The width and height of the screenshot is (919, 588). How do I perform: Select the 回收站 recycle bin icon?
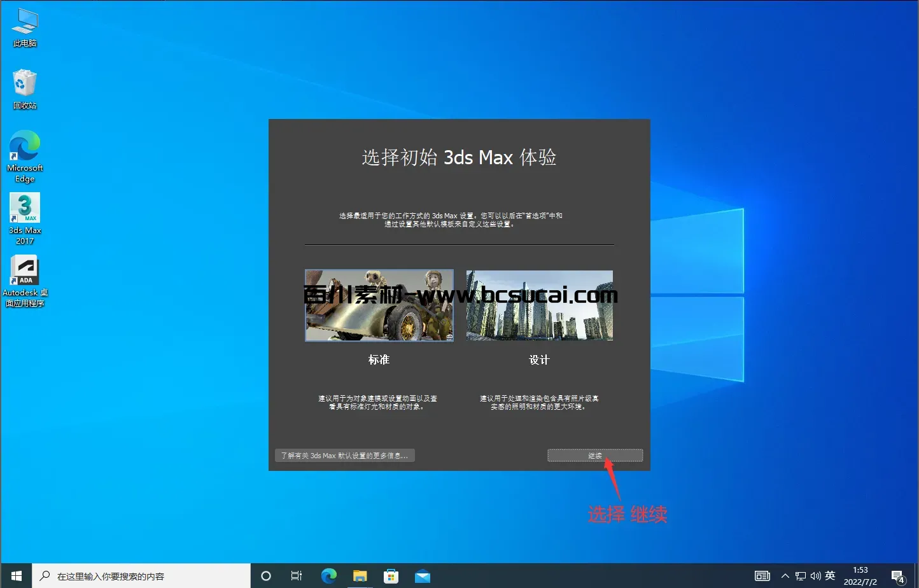(25, 89)
